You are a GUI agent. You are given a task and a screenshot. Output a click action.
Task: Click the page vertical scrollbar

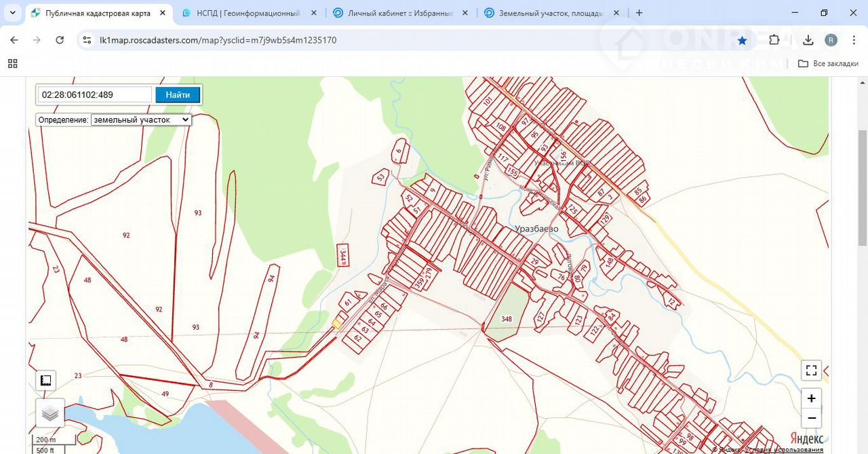862,190
